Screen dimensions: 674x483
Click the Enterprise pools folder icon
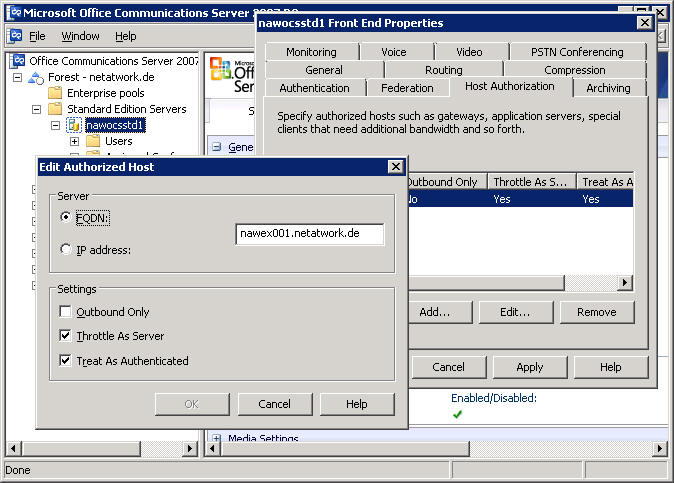tap(55, 93)
